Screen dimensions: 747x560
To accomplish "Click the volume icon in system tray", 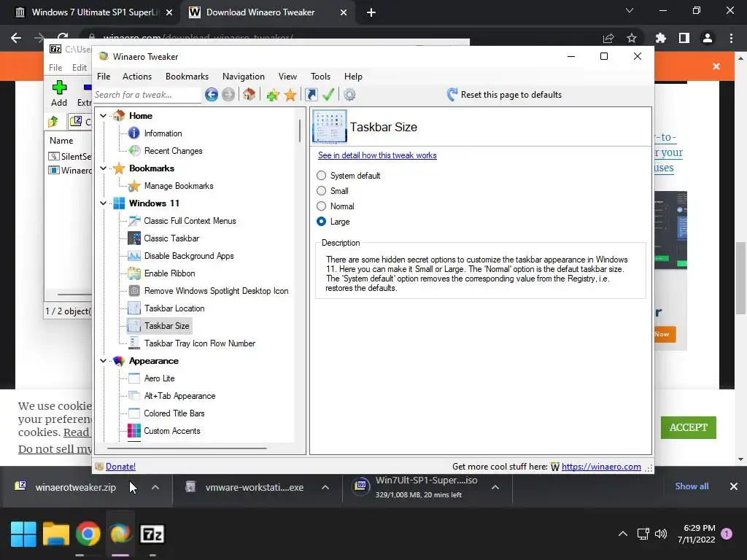I will click(661, 534).
